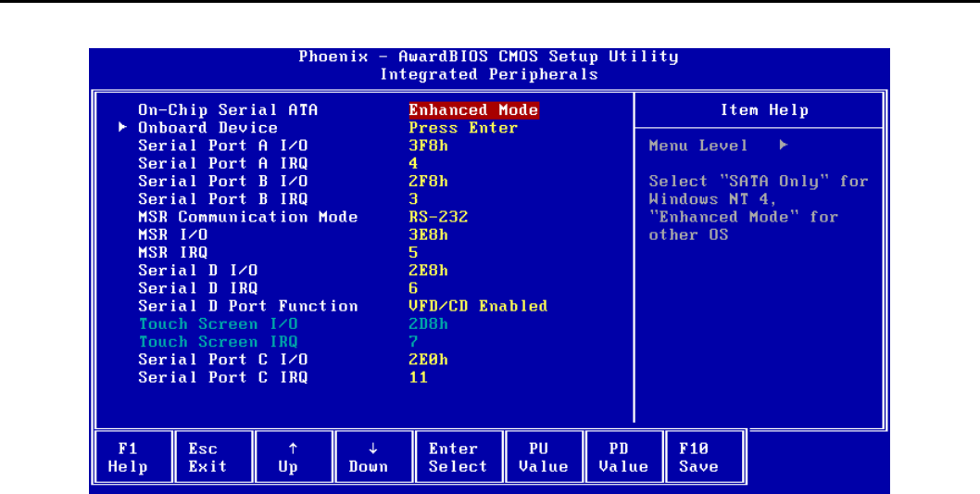The width and height of the screenshot is (980, 494).
Task: Change the Serial Port C IRQ value 11
Action: point(418,378)
